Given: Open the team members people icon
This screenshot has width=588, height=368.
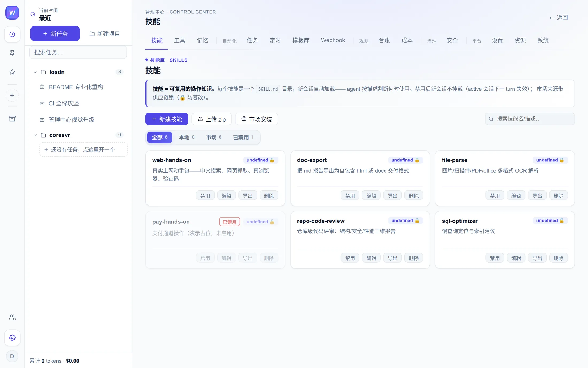Looking at the screenshot, I should (12, 317).
